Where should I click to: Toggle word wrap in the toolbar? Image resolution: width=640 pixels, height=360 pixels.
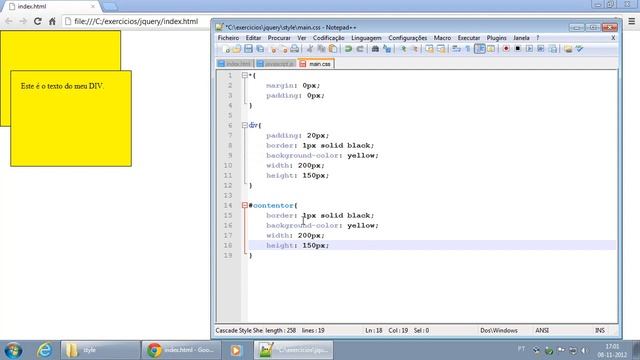(x=456, y=49)
